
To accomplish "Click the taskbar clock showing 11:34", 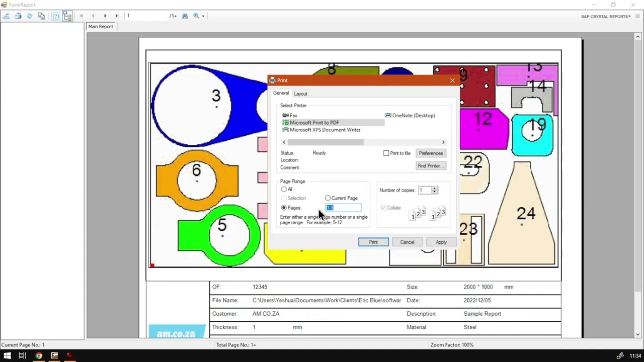I will tap(635, 356).
